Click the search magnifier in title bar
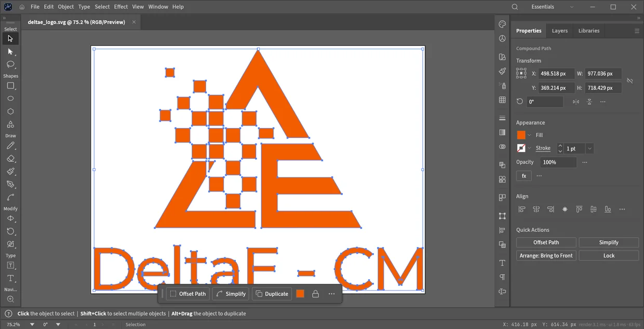This screenshot has height=329, width=644. 515,7
